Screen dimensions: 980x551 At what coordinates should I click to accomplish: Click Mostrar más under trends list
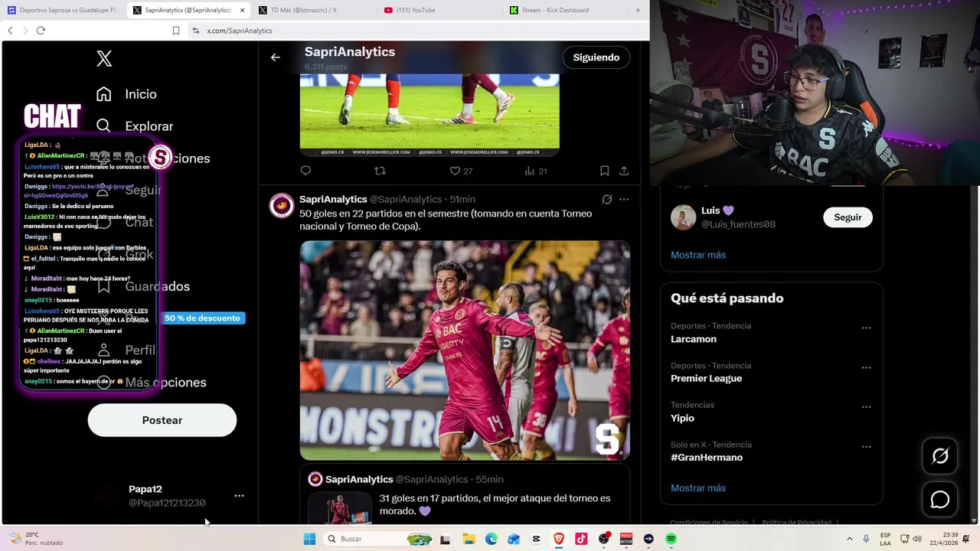[x=698, y=488]
